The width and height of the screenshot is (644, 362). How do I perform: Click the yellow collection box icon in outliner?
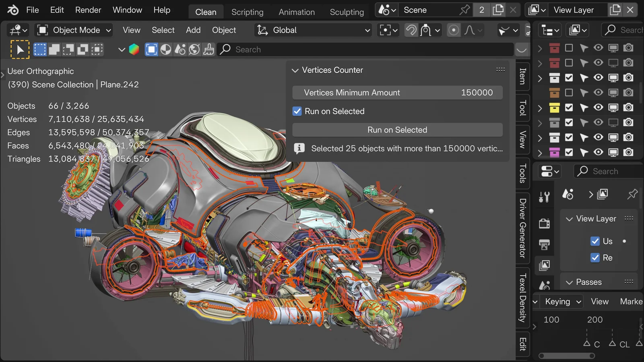555,108
